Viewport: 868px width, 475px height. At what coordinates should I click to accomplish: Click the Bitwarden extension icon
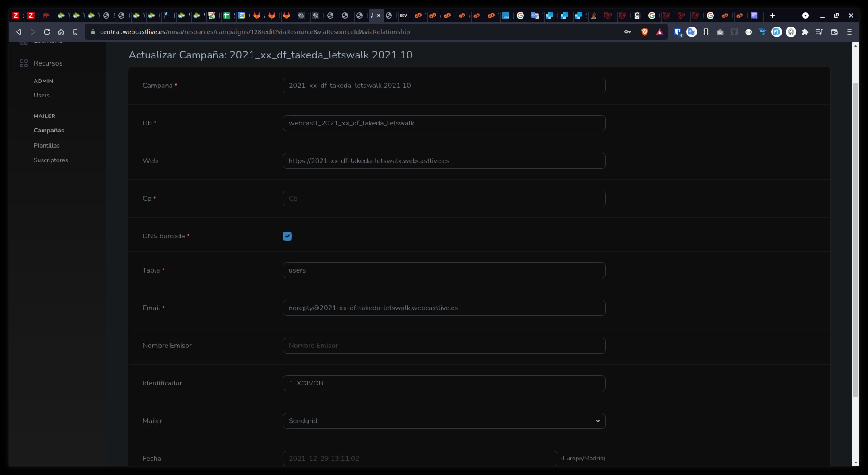tap(677, 32)
